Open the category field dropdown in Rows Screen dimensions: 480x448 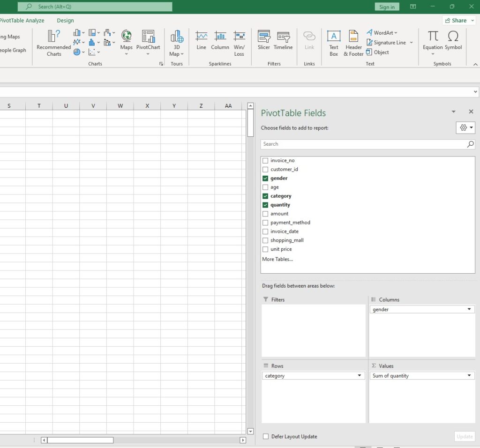pyautogui.click(x=359, y=375)
